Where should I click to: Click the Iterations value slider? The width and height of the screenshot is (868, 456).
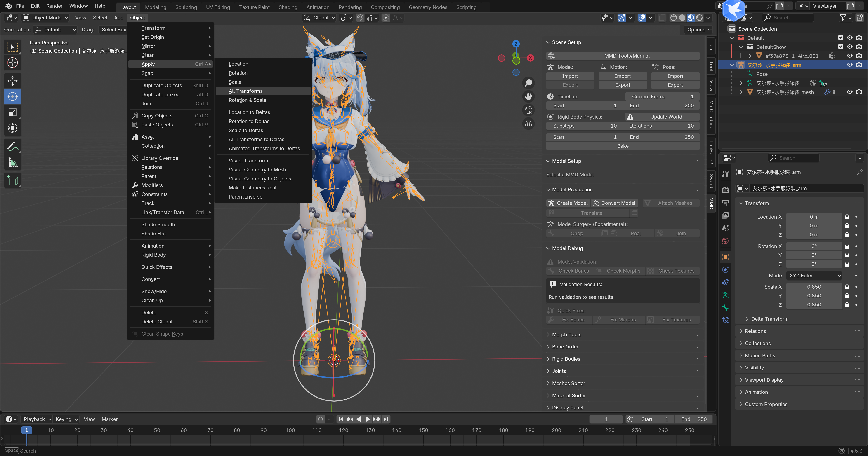(661, 126)
